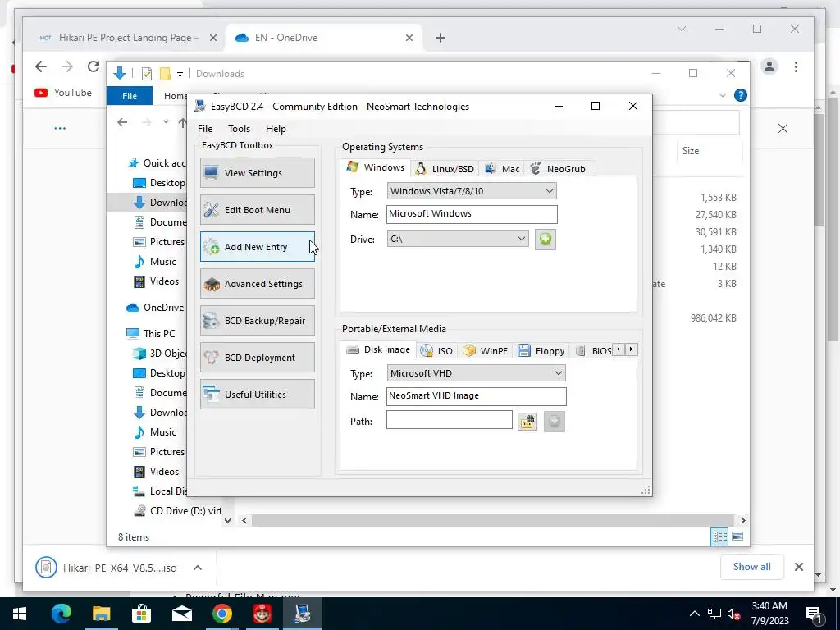
Task: Expand ribbon chevron in Explorer window
Action: point(722,95)
